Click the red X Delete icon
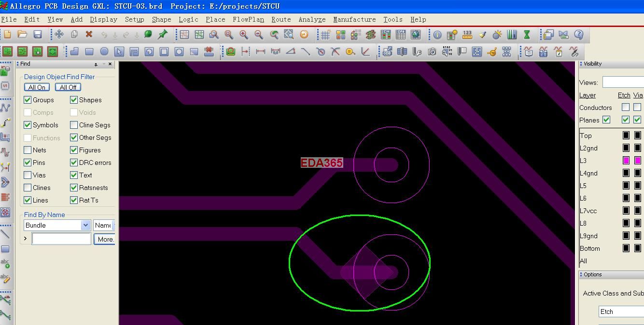The width and height of the screenshot is (644, 325). coord(89,34)
